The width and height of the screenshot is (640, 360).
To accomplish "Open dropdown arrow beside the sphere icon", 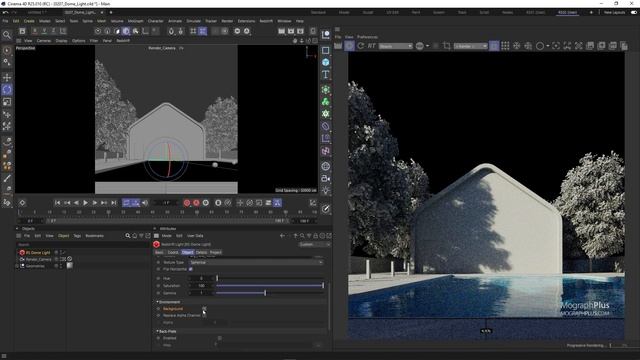I will pos(427,46).
